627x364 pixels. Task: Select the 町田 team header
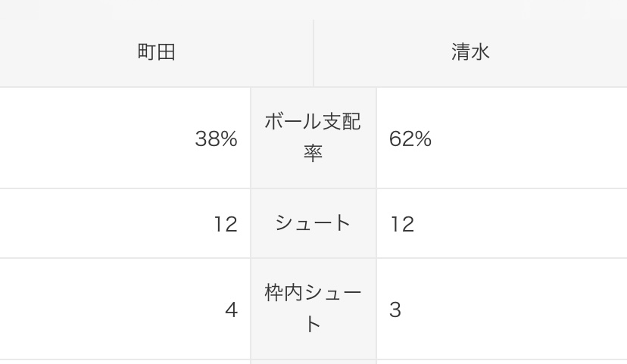[x=157, y=52]
